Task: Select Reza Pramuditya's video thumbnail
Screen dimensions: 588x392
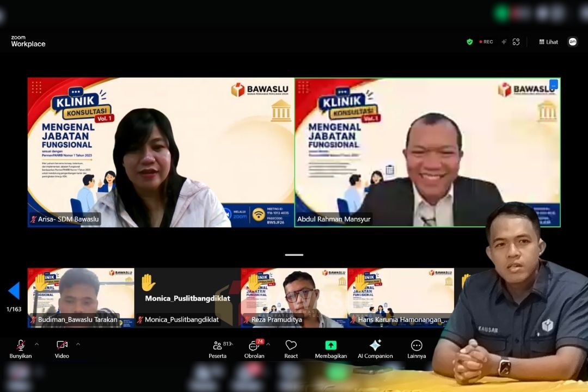Action: click(294, 297)
